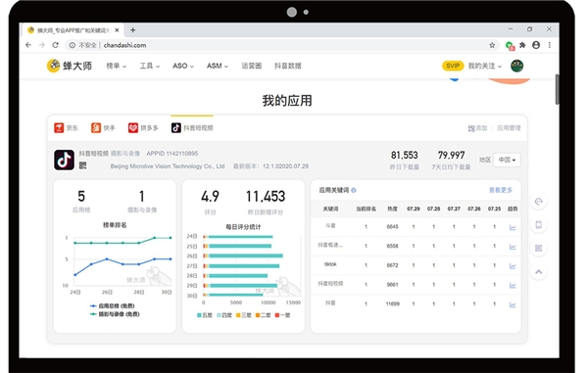Select the 抖音短视频 app tab
The width and height of the screenshot is (588, 373).
tap(192, 128)
